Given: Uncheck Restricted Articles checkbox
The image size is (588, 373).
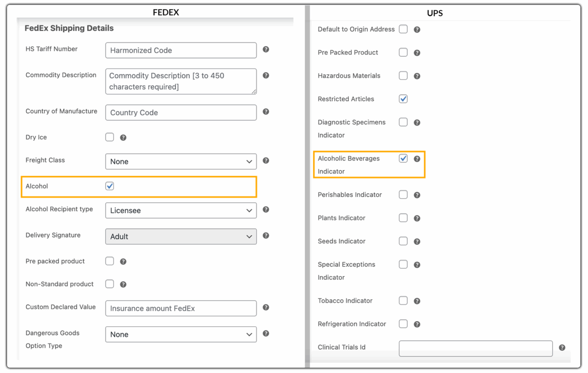Looking at the screenshot, I should click(x=403, y=99).
